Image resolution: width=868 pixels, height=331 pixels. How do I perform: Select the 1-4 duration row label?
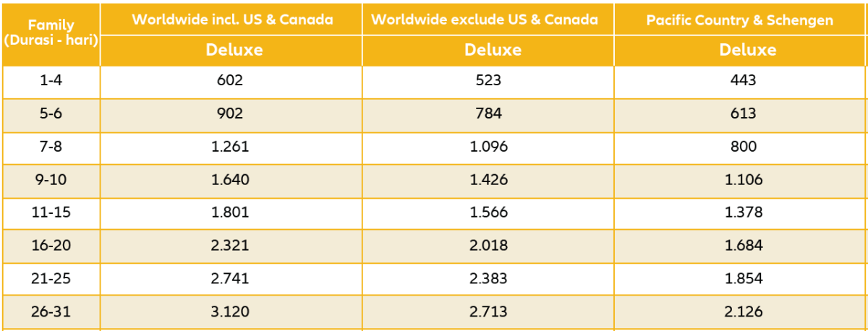tap(51, 81)
